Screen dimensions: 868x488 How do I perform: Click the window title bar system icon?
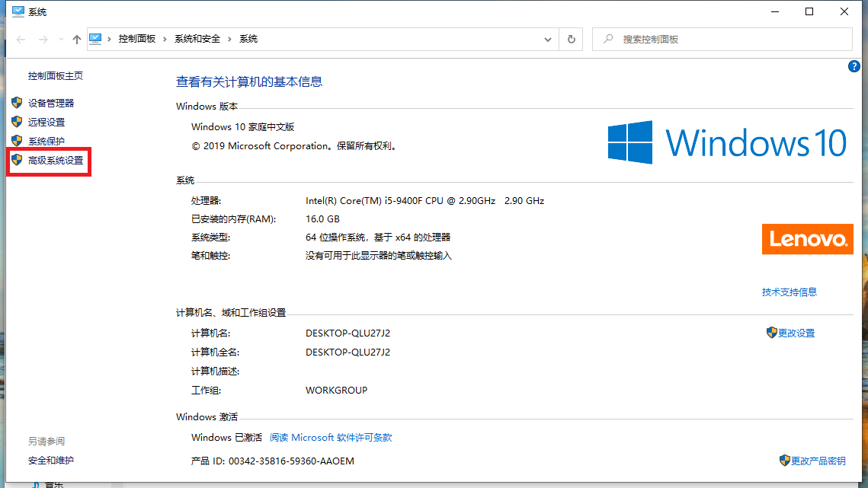pos(18,11)
